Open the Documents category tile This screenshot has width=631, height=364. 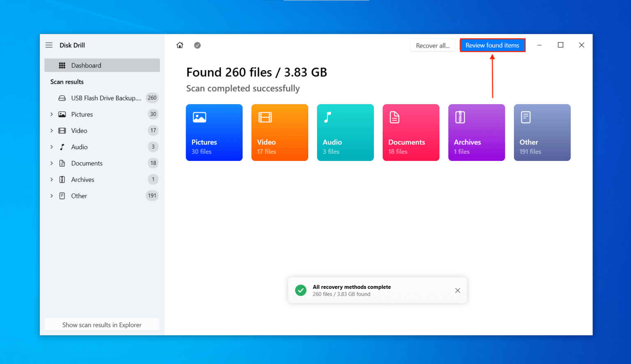(x=411, y=132)
